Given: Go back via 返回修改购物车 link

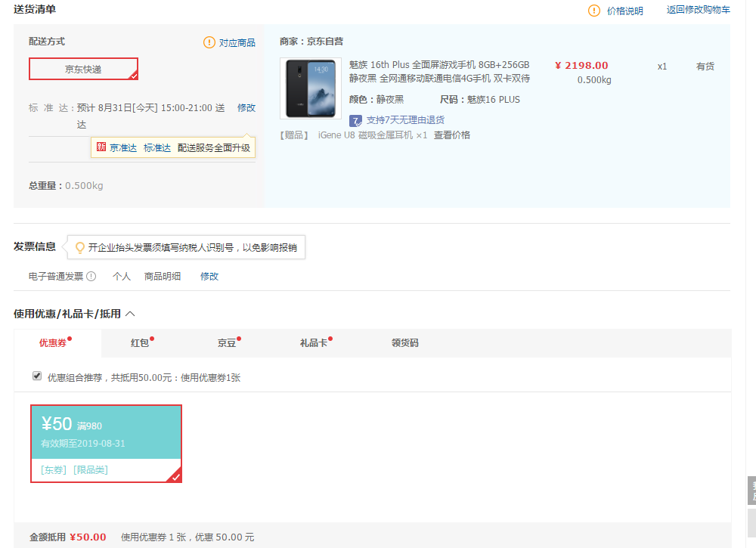Looking at the screenshot, I should (x=698, y=10).
